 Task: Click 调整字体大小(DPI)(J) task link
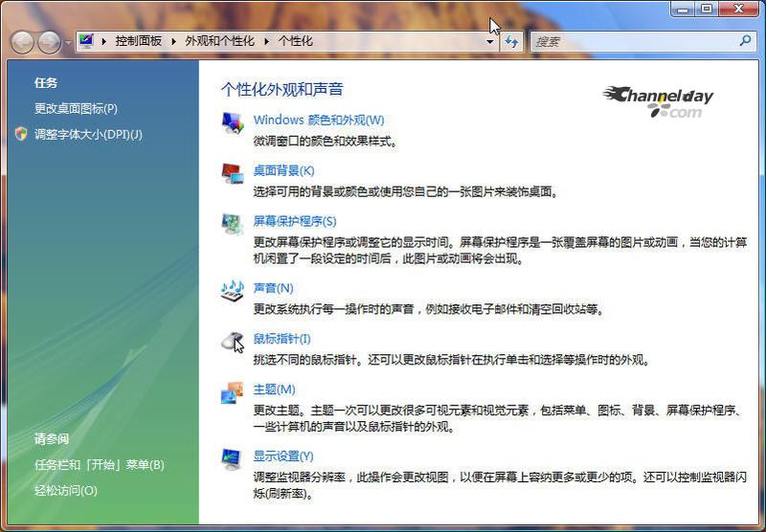88,134
